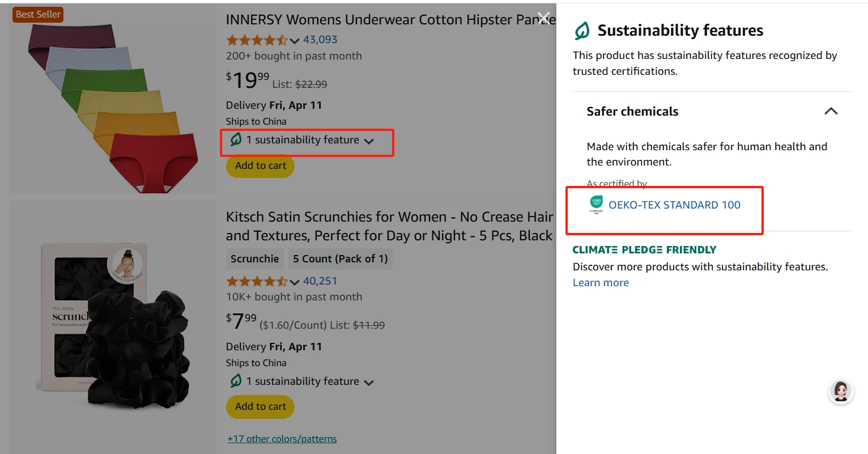Image resolution: width=868 pixels, height=454 pixels.
Task: Open +17 other colors/patterns link
Action: click(x=282, y=439)
